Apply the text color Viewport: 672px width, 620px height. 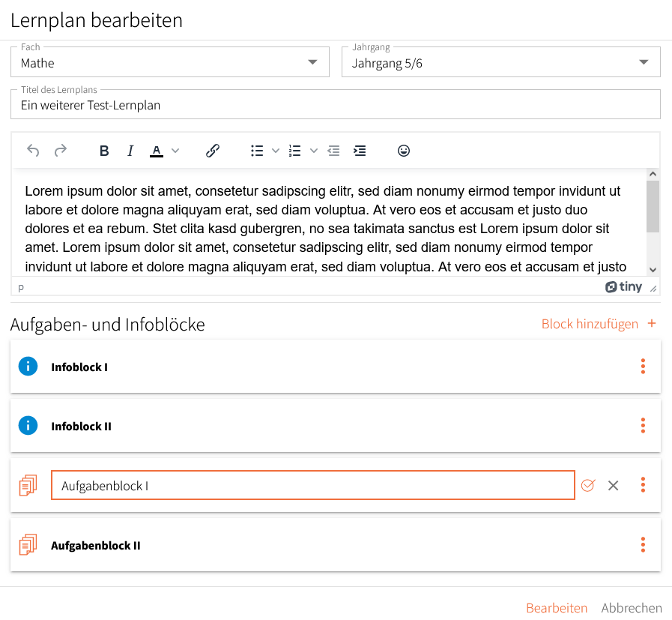(157, 151)
